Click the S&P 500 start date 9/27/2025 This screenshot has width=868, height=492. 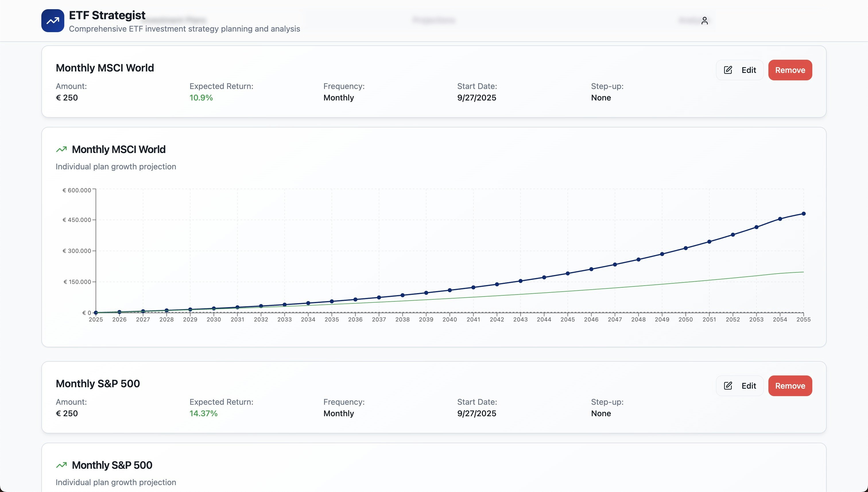(477, 413)
